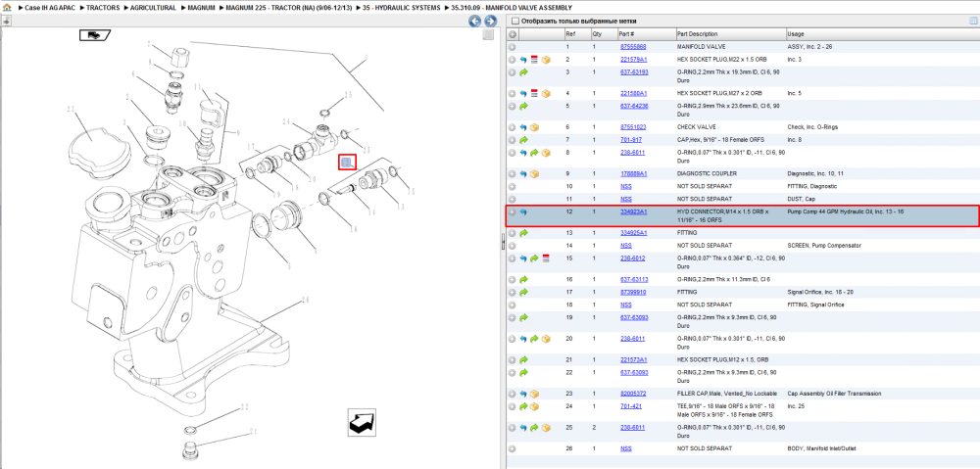Click box icon in row 2
Viewport: 980px width, 469px height.
coord(546,60)
